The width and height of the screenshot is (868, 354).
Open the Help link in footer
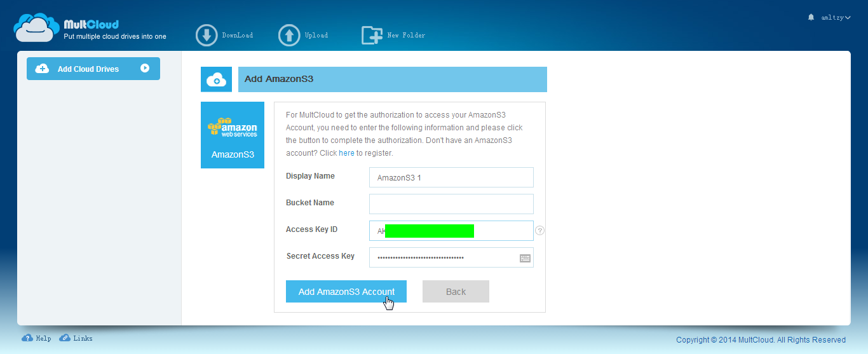coord(36,338)
